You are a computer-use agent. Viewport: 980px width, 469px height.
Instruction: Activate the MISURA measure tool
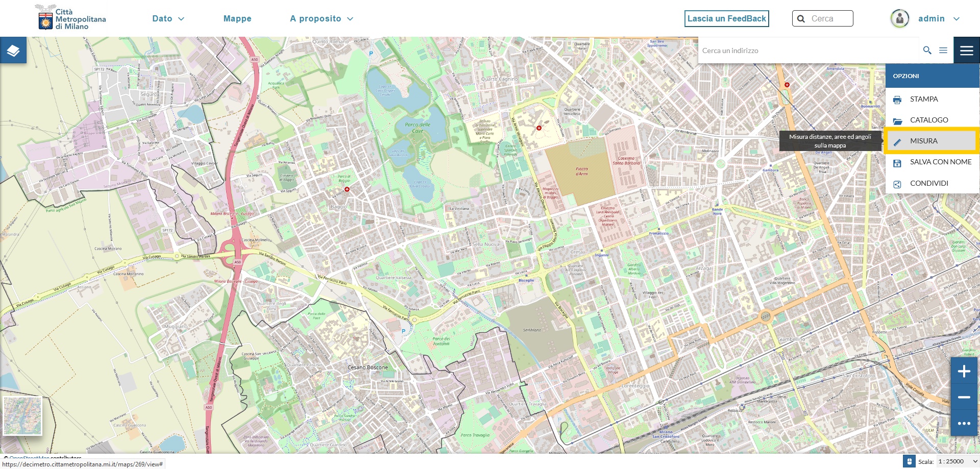coord(923,141)
